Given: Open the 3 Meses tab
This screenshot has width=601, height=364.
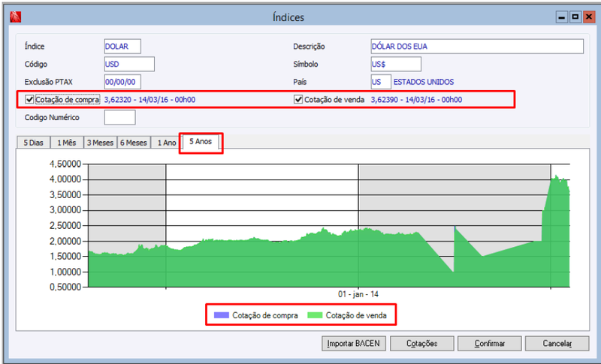Looking at the screenshot, I should click(100, 143).
